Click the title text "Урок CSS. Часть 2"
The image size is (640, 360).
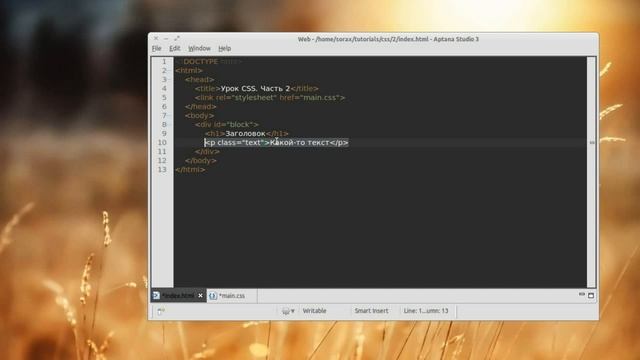[256, 89]
